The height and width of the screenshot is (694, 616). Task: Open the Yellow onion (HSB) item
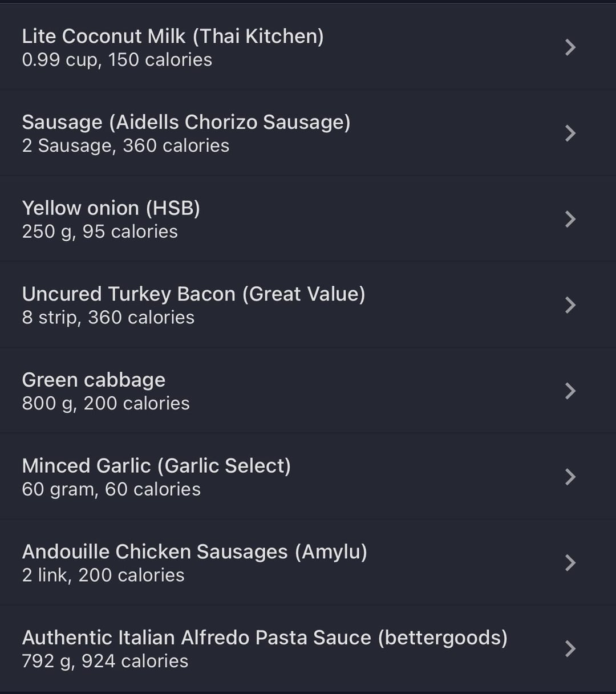[111, 208]
